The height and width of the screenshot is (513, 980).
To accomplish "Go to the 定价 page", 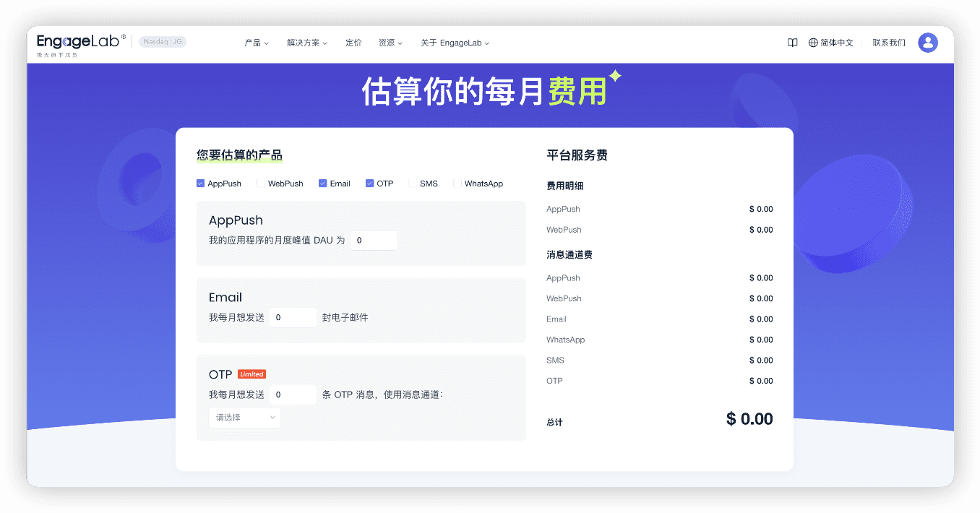I will click(353, 43).
